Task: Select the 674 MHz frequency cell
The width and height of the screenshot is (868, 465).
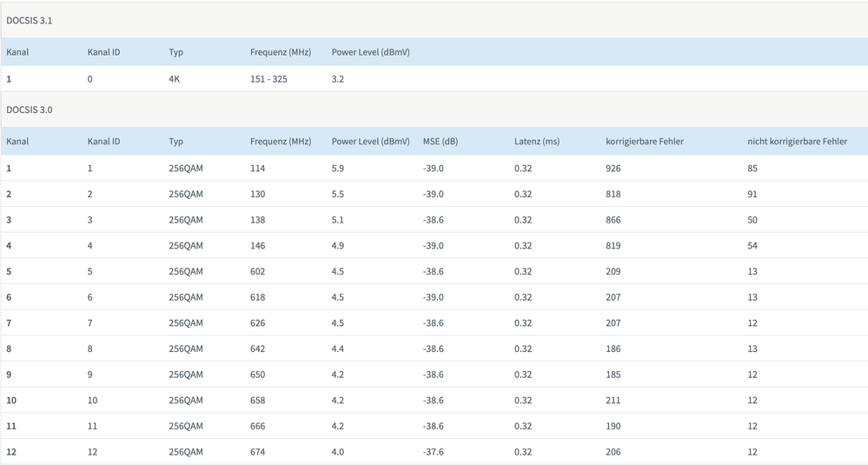Action: pyautogui.click(x=257, y=452)
